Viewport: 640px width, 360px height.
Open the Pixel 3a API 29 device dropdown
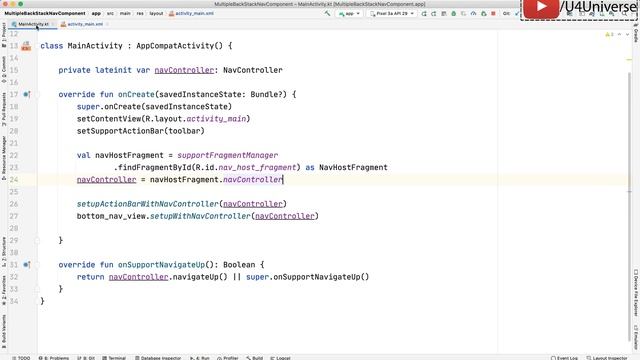[392, 13]
